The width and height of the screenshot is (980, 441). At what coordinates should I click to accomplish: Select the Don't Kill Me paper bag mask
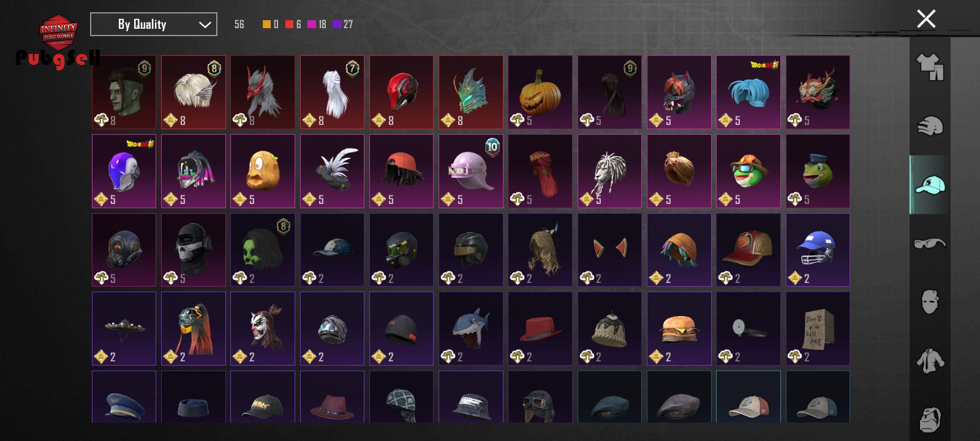click(x=818, y=329)
